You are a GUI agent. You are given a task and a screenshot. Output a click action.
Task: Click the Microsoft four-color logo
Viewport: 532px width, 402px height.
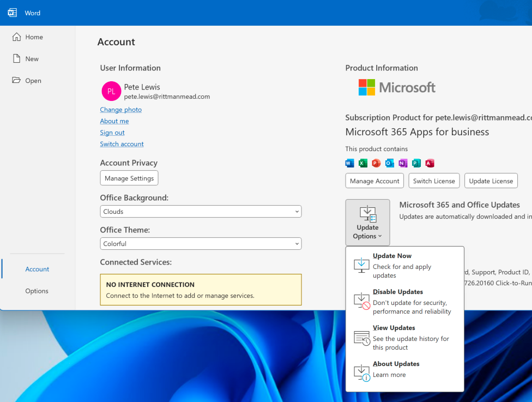click(x=367, y=87)
